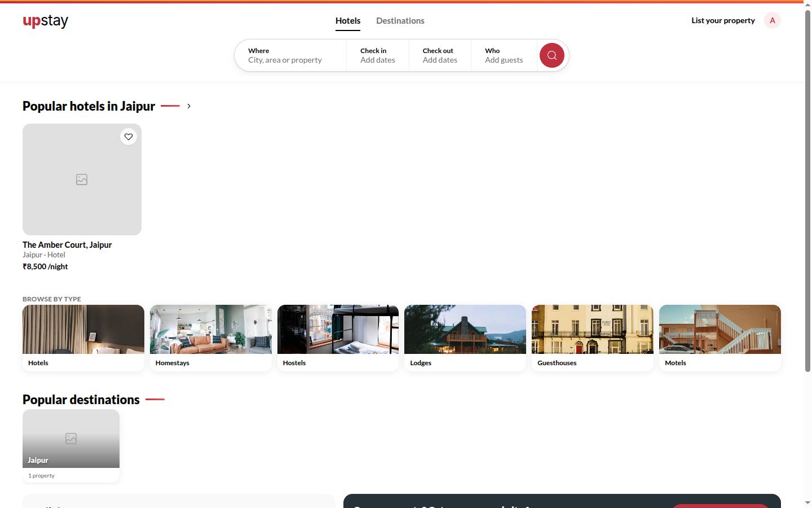Switch to the Hotels tab
This screenshot has width=812, height=508.
(x=348, y=21)
